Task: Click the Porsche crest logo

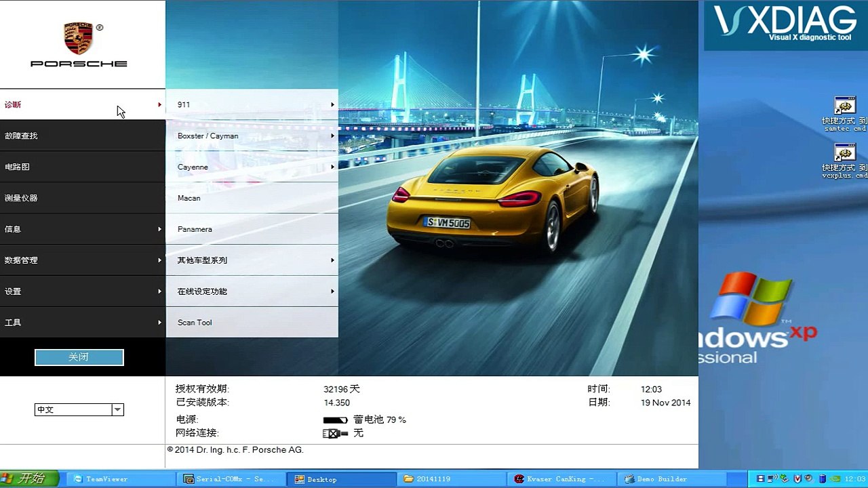Action: point(79,39)
